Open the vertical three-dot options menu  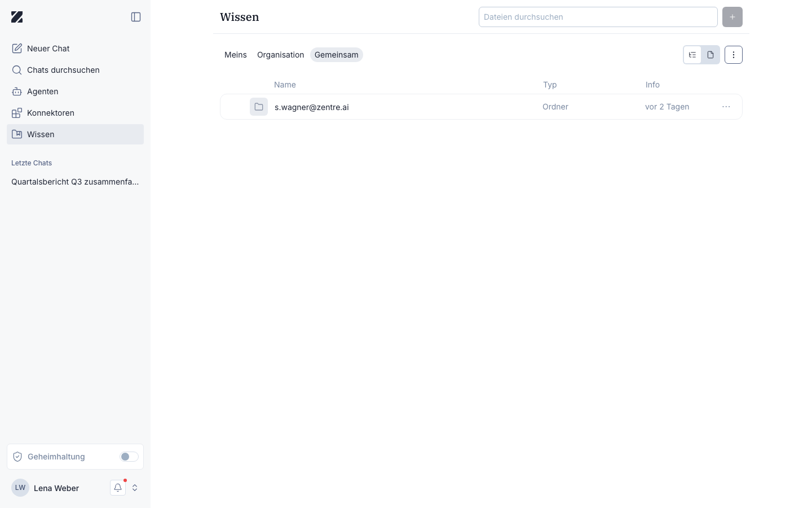[734, 55]
